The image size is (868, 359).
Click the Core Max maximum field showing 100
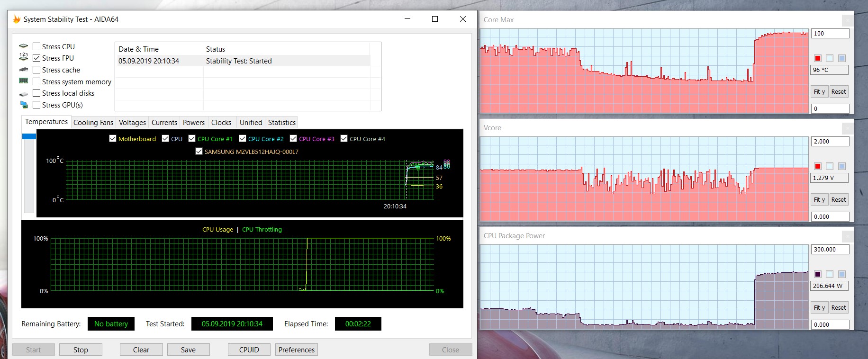tap(830, 33)
